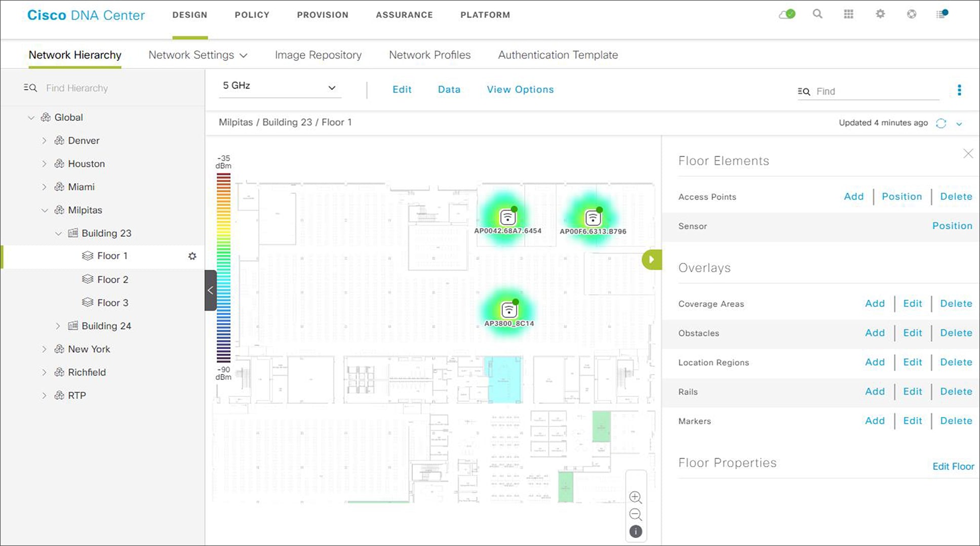
Task: Expand Building 24 node
Action: pyautogui.click(x=58, y=326)
